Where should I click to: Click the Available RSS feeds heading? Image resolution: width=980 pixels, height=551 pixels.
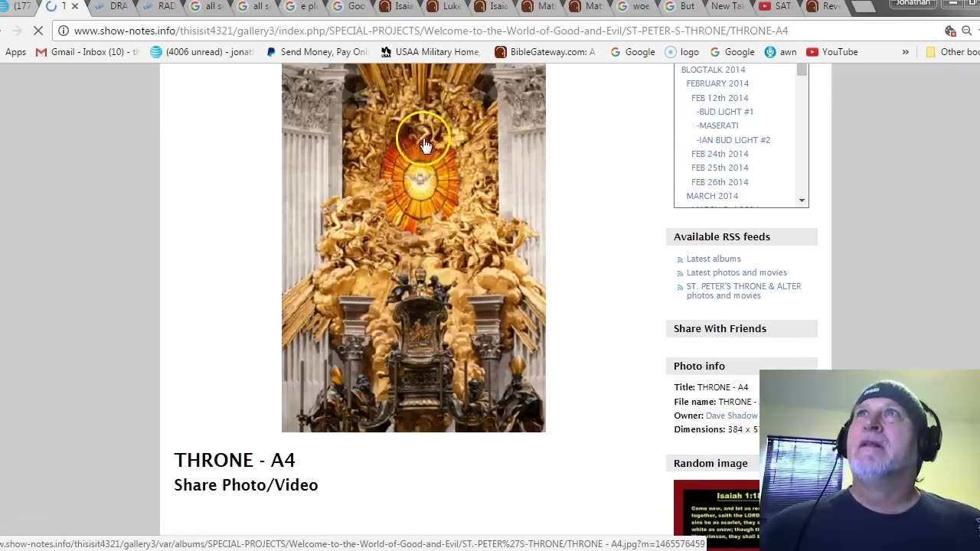(x=722, y=236)
